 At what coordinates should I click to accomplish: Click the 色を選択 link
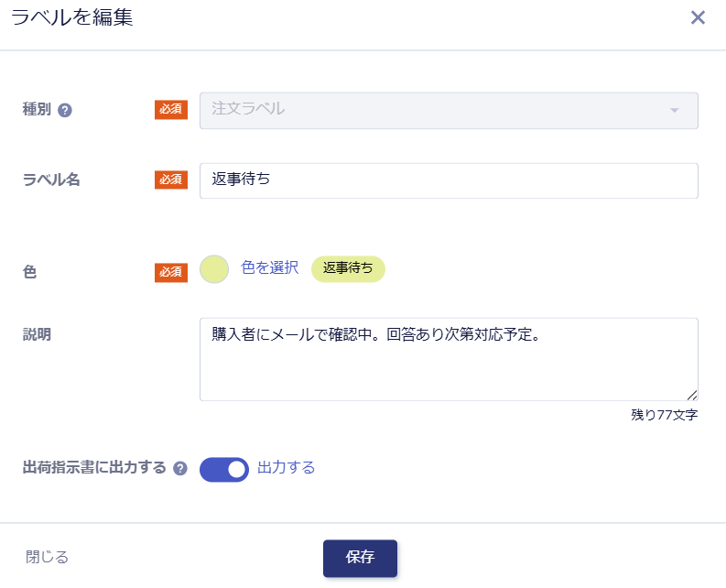pyautogui.click(x=269, y=267)
